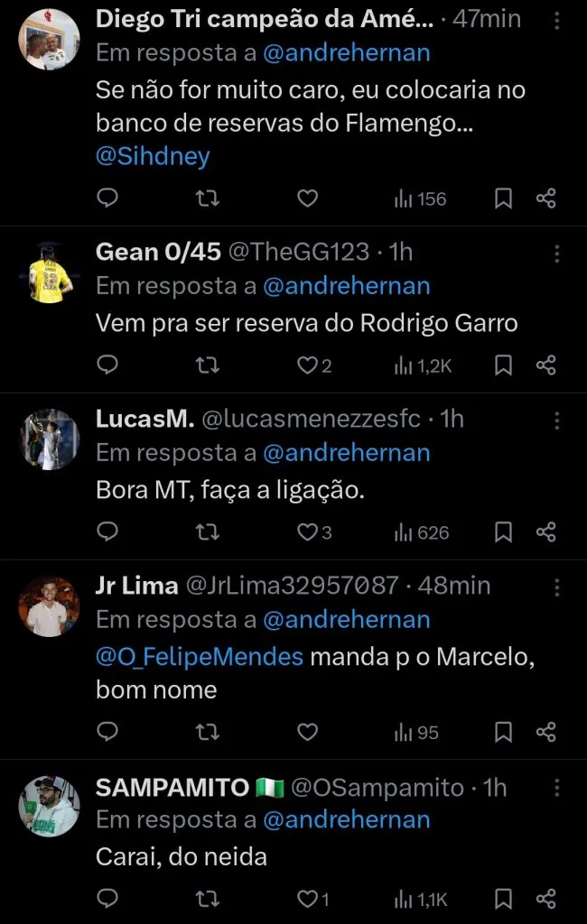
Task: Open @O_FelipeMendes profile mention
Action: [200, 657]
